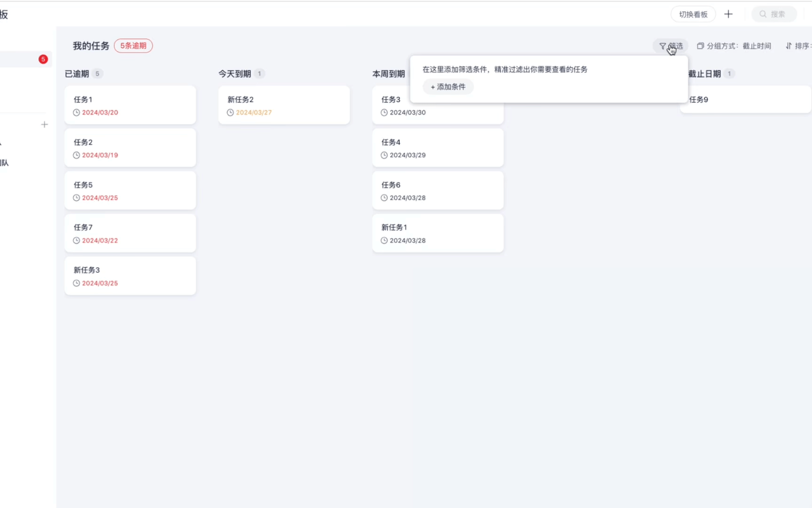Open the 排序 sorting dropdown
This screenshot has width=812, height=508.
[801, 46]
